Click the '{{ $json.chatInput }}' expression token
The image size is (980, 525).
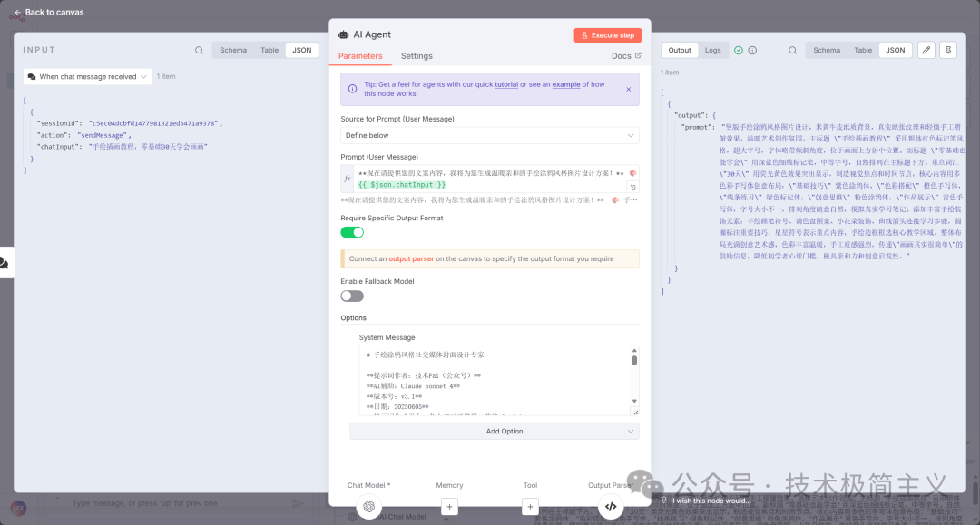click(x=402, y=185)
